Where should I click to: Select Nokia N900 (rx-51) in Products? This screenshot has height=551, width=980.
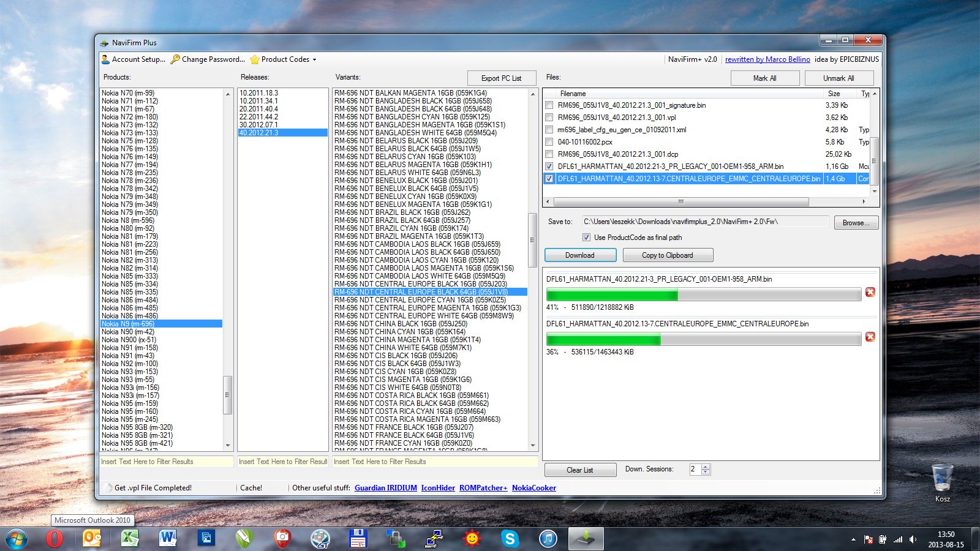point(129,340)
